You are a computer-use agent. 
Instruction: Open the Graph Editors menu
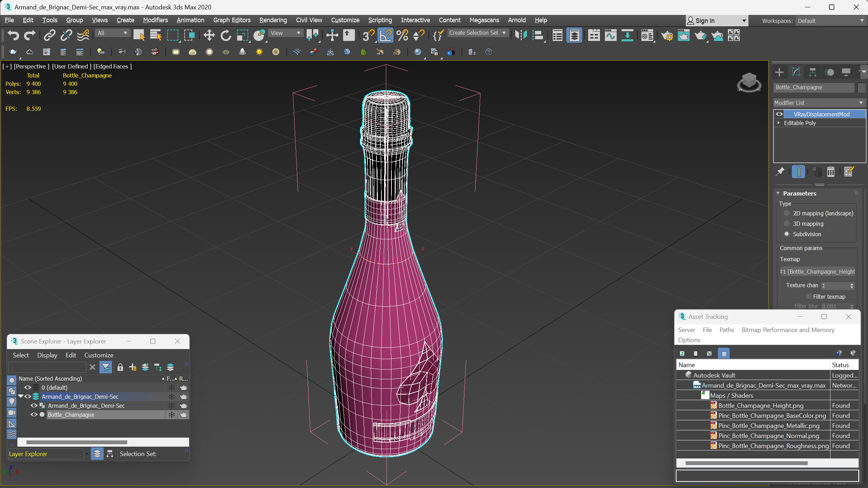[x=232, y=20]
